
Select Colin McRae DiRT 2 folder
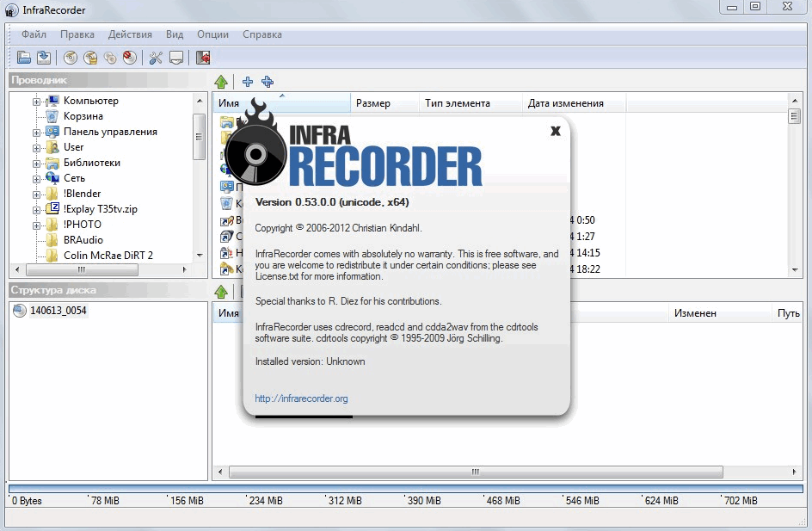click(108, 256)
